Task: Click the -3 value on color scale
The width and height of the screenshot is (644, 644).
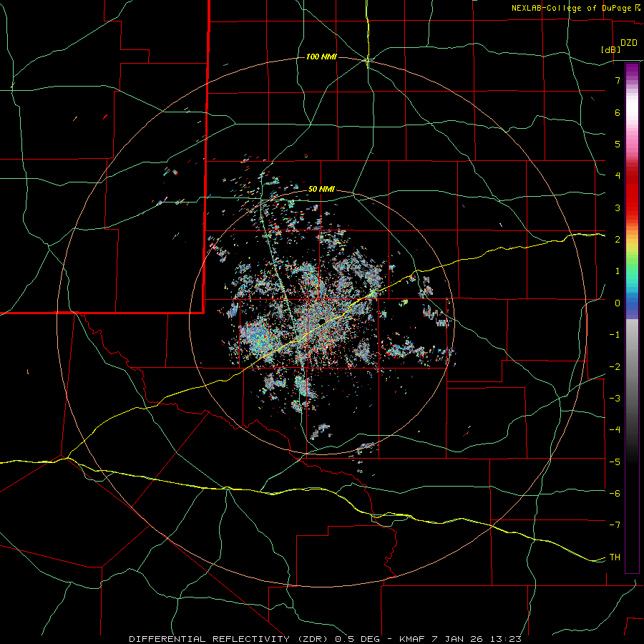Action: [x=615, y=399]
